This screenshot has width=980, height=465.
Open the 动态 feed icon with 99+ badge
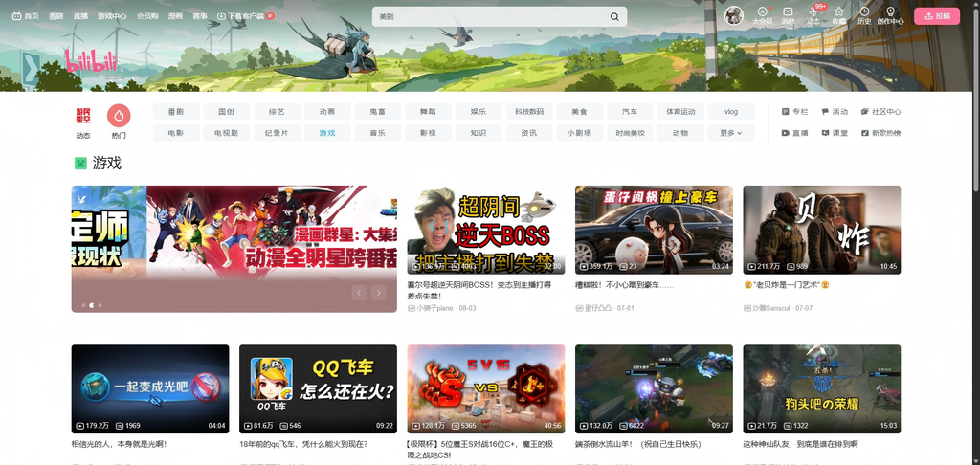tap(813, 15)
